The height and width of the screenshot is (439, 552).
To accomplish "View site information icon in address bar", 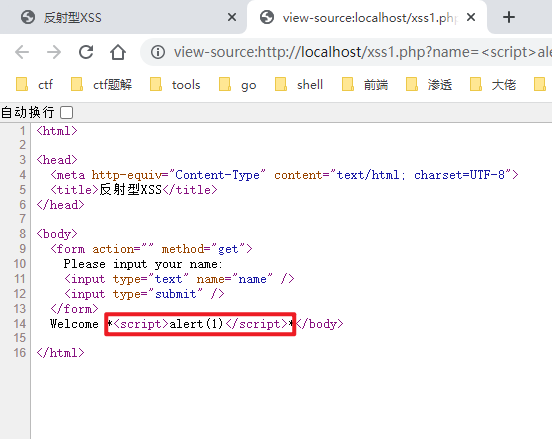I will [x=158, y=52].
